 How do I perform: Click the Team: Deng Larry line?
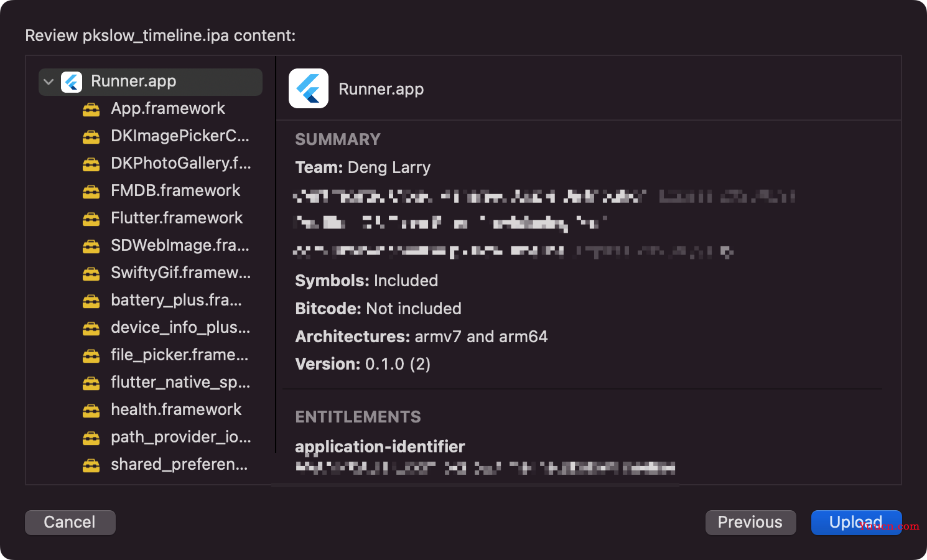363,168
